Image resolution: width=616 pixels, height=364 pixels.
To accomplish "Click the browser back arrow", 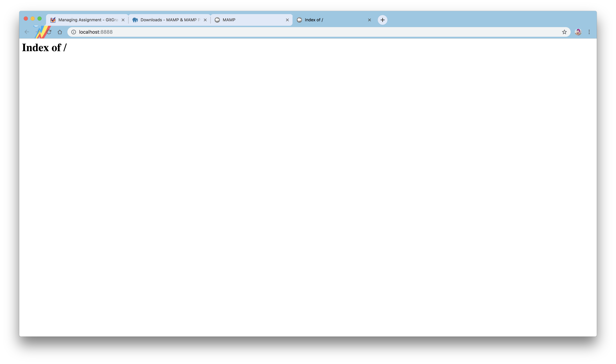I will click(x=27, y=32).
